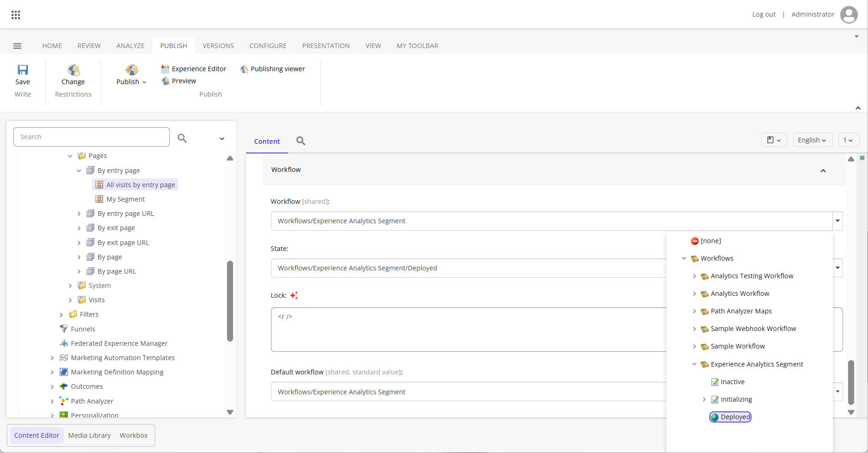Click the content tab search icon
This screenshot has height=453, width=868.
(301, 141)
